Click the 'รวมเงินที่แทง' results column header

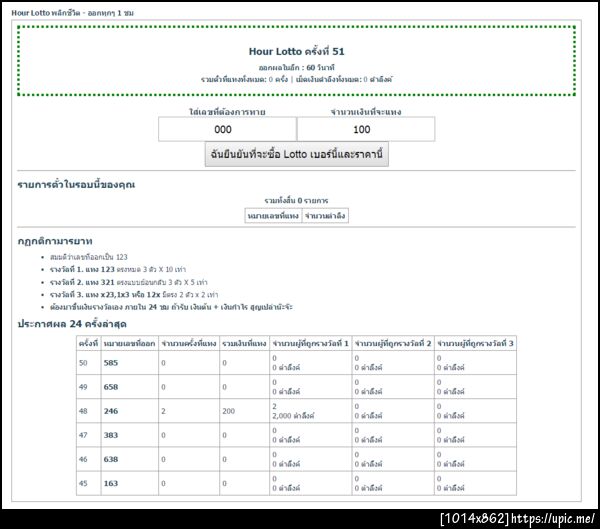pos(244,343)
